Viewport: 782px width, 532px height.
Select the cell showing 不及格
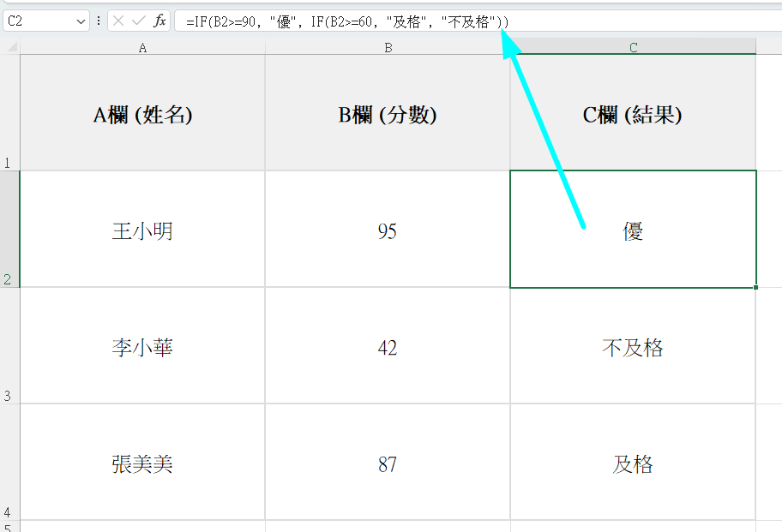click(632, 348)
